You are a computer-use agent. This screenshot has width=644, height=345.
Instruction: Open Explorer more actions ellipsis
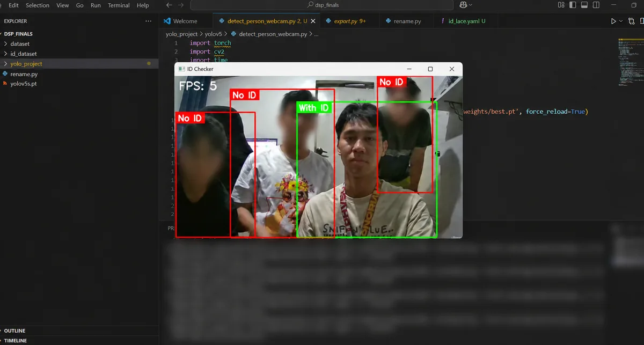(149, 21)
